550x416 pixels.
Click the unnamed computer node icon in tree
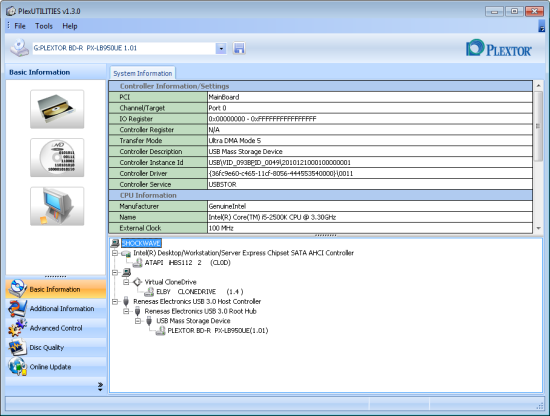126,272
